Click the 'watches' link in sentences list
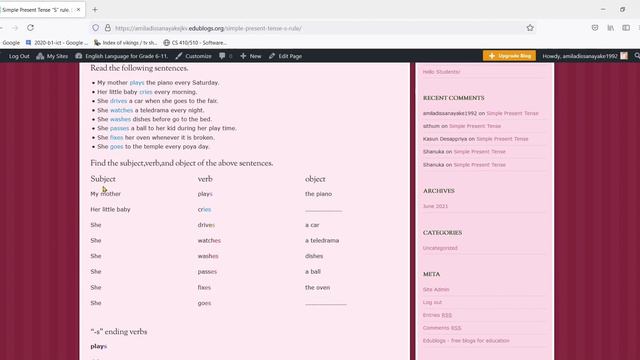 [122, 110]
